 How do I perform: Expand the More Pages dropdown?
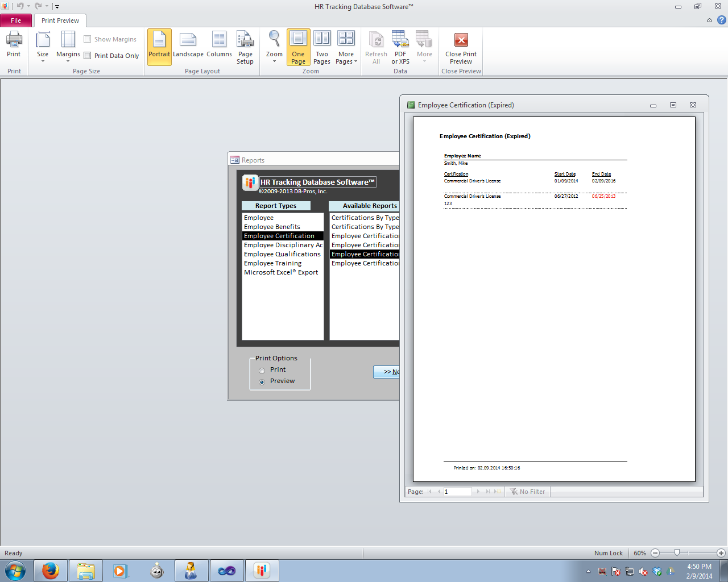click(x=346, y=48)
